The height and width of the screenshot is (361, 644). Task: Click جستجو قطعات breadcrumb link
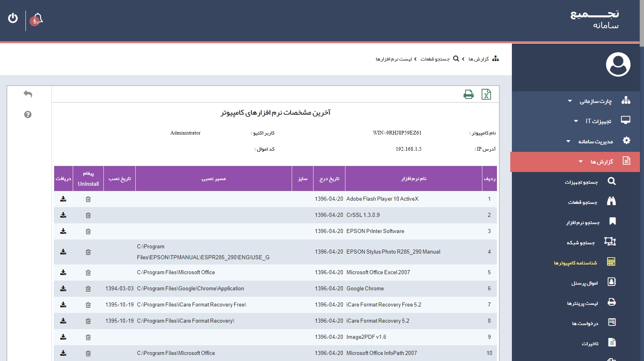pyautogui.click(x=435, y=59)
